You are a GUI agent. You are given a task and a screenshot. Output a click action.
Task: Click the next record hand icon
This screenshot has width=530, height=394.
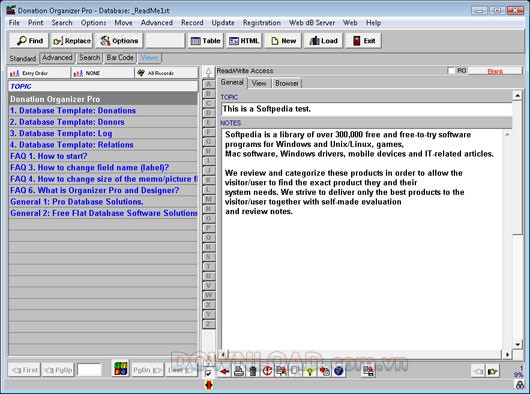493,372
